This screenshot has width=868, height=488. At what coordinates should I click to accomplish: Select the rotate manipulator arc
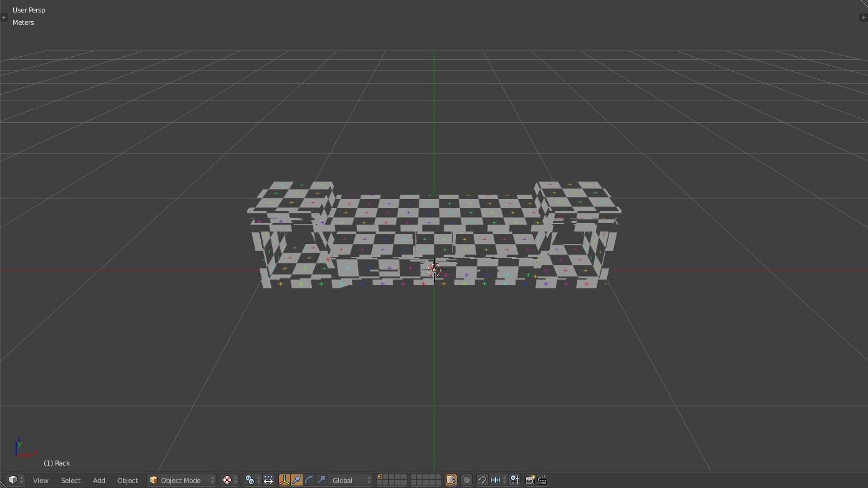[x=309, y=480]
